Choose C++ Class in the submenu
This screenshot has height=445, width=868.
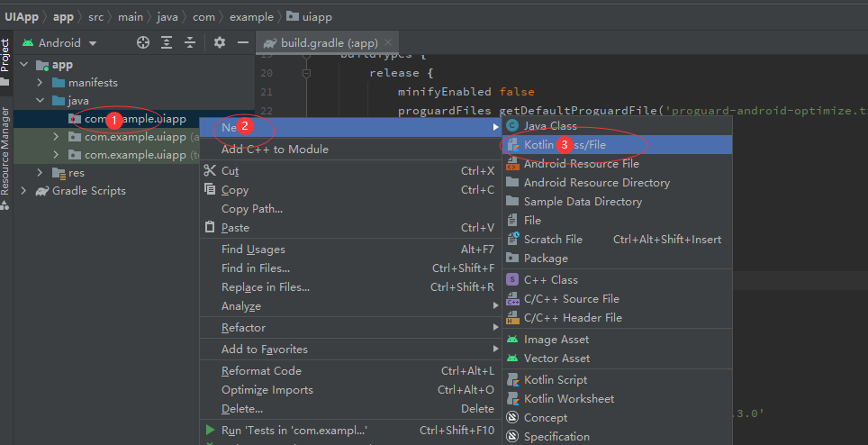tap(550, 280)
